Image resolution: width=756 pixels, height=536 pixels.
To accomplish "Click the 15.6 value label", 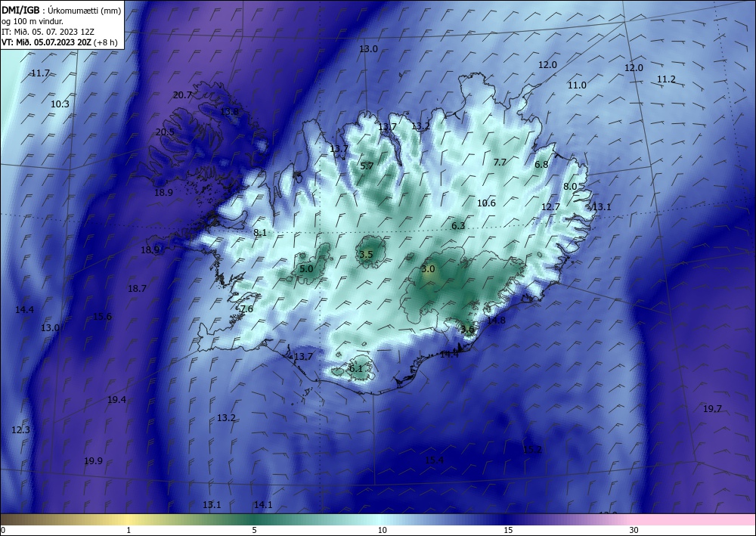I will [x=102, y=317].
